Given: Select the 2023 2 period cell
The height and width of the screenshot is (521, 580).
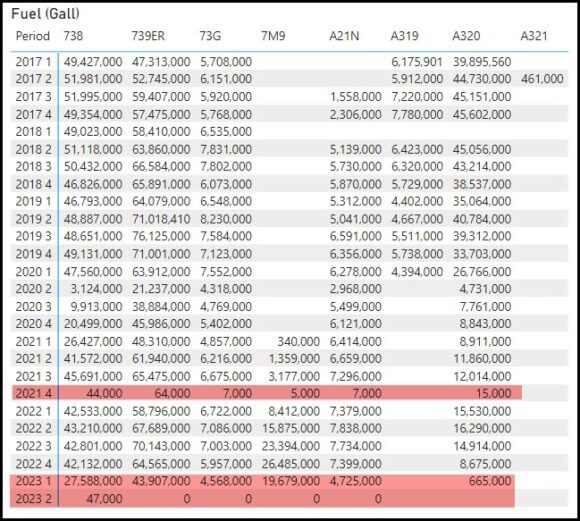Looking at the screenshot, I should click(34, 499).
